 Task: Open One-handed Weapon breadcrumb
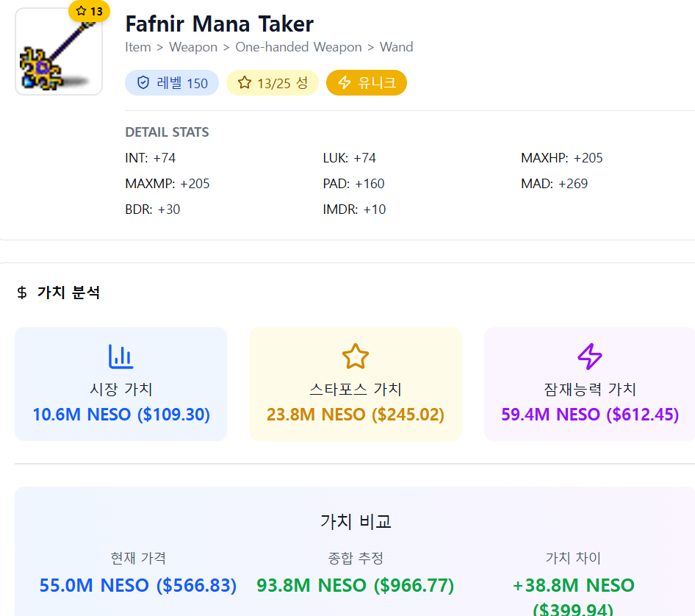(x=298, y=47)
